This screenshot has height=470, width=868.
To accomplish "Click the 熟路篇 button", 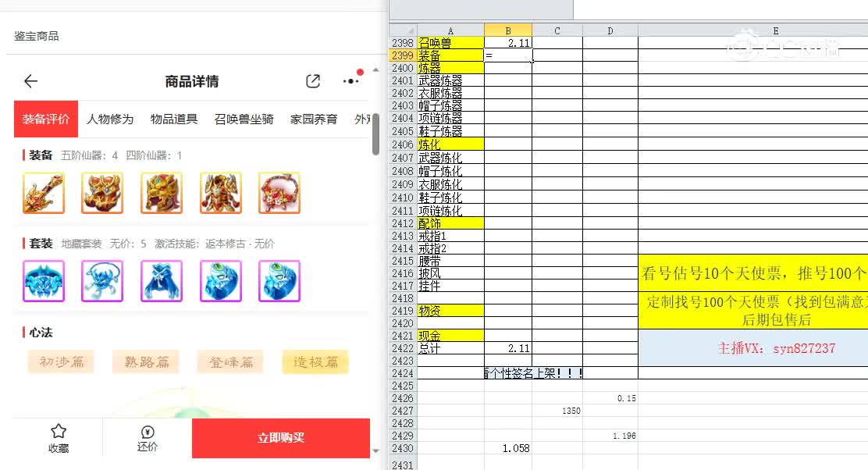I will tap(146, 362).
